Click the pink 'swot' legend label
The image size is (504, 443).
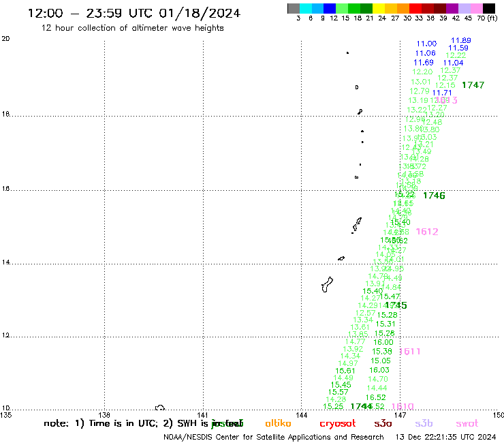[x=467, y=424]
